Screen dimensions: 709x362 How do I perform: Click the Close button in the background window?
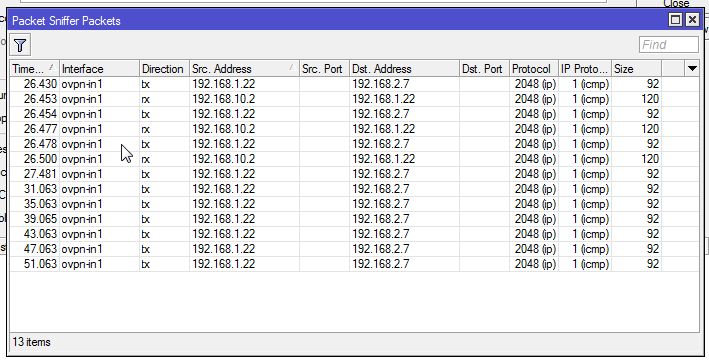[x=676, y=4]
